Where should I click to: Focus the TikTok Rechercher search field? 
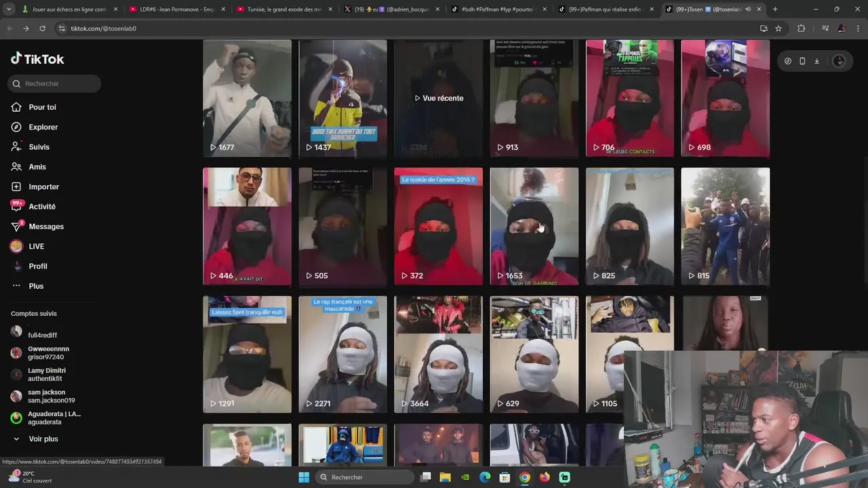[x=55, y=83]
